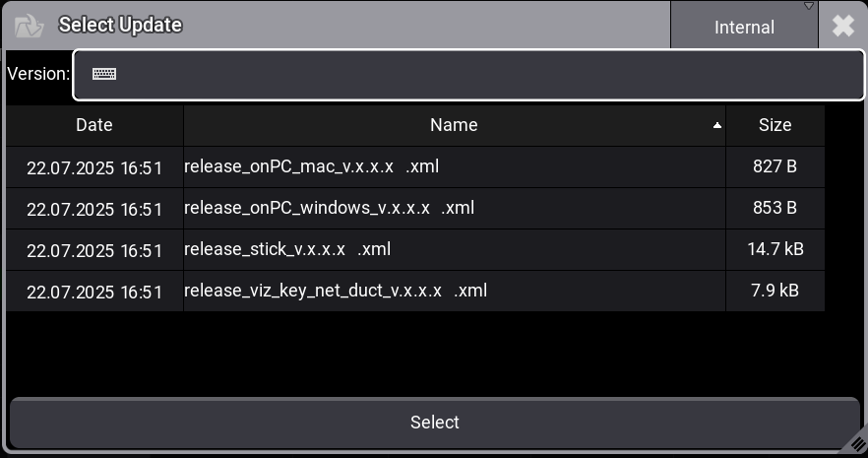
Task: Click the date cell of release_stick row
Action: [x=94, y=250]
